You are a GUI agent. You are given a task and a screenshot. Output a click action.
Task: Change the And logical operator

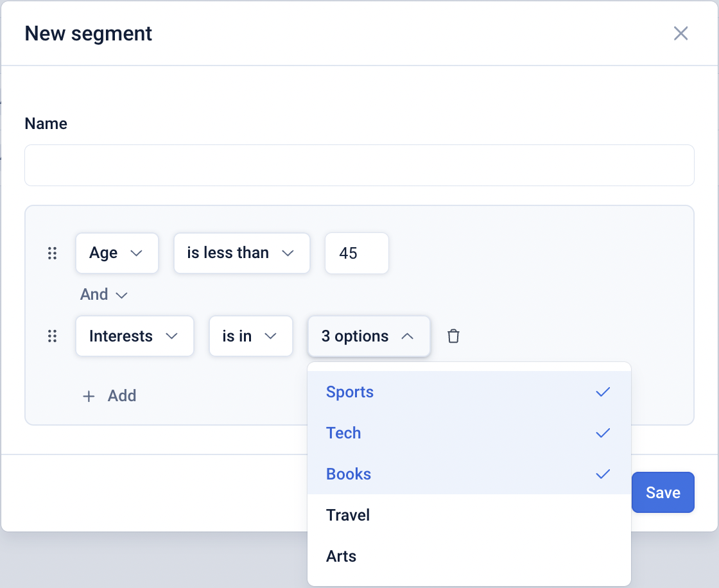[x=103, y=295]
